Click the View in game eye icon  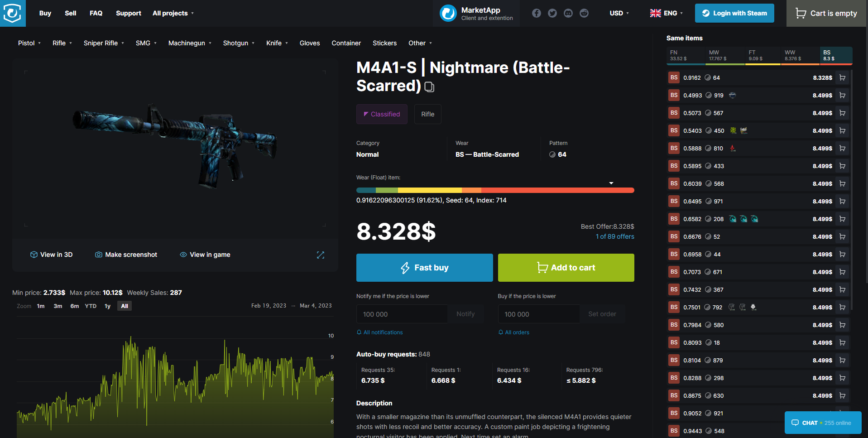point(183,255)
